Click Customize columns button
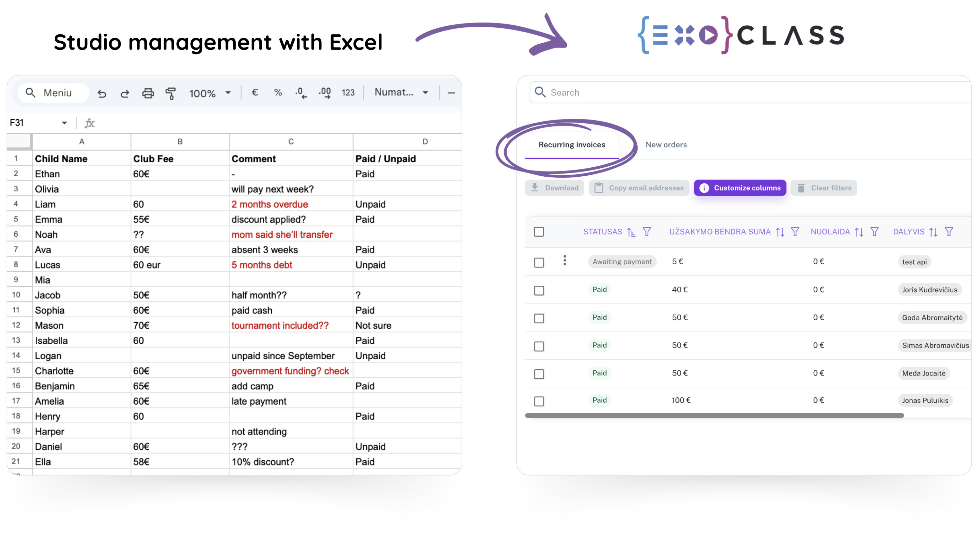This screenshot has width=980, height=537. point(740,188)
